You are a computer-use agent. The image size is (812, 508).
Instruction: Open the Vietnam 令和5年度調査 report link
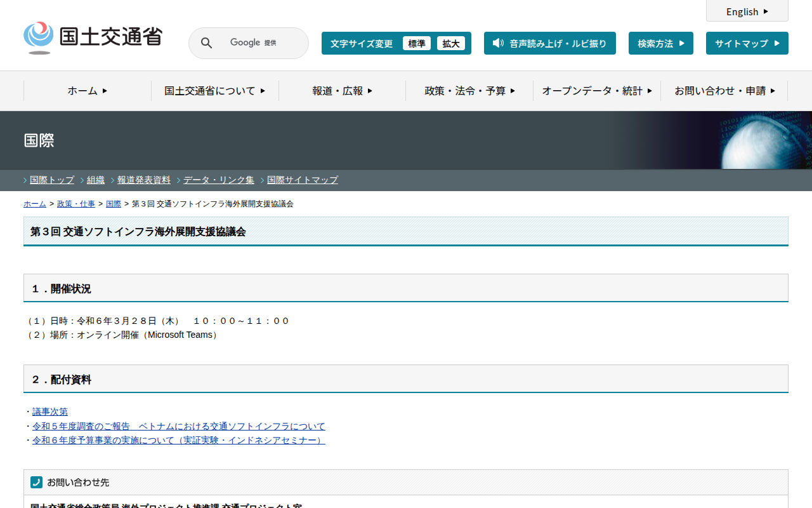click(x=179, y=426)
